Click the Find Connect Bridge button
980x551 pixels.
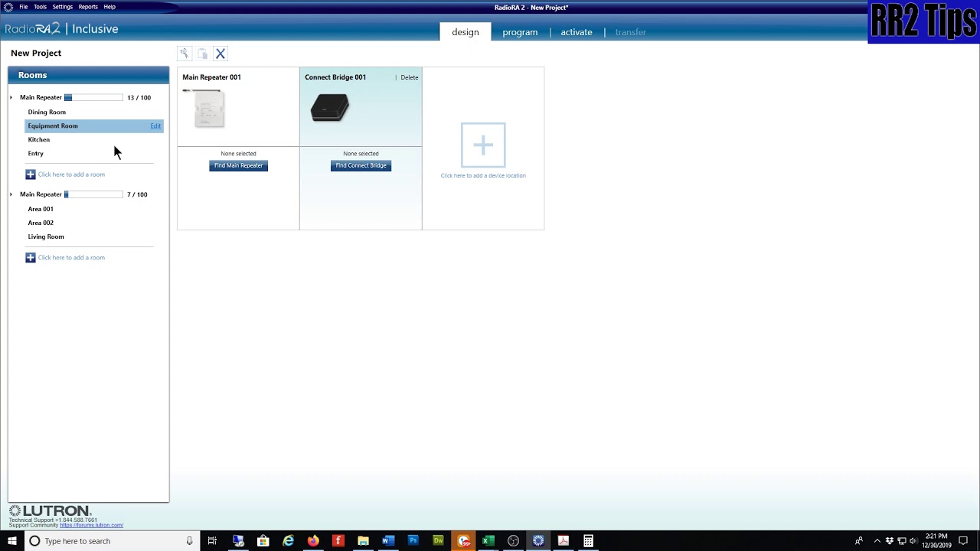click(x=361, y=165)
